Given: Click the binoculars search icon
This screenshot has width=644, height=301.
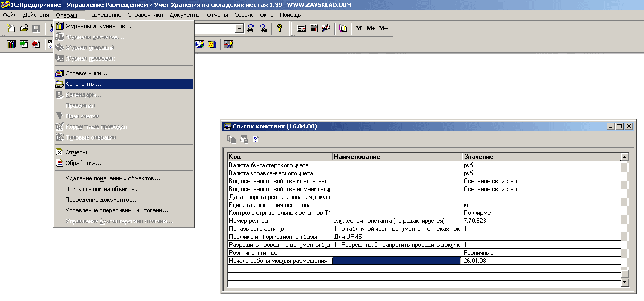Looking at the screenshot, I should pyautogui.click(x=251, y=29).
